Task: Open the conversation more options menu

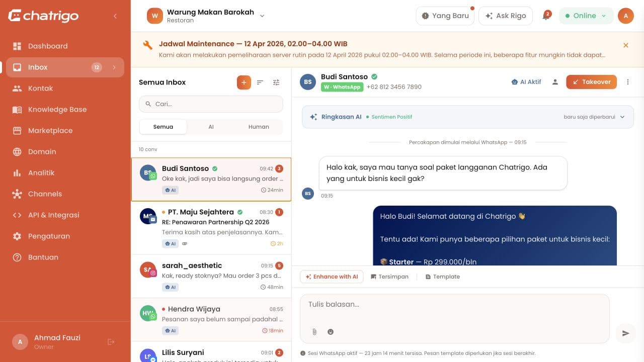Action: 627,82
